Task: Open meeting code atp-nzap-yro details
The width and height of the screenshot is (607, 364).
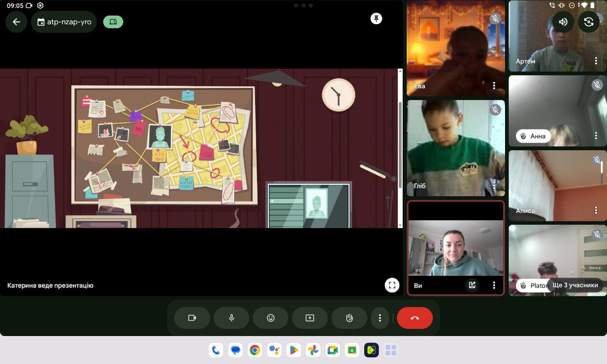Action: pyautogui.click(x=64, y=22)
